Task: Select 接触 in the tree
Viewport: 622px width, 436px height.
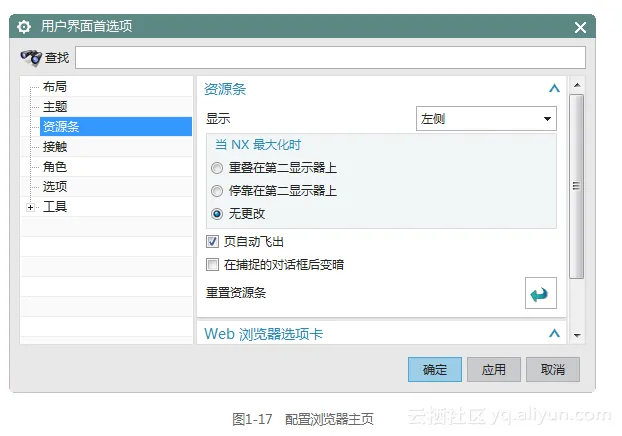Action: tap(55, 147)
